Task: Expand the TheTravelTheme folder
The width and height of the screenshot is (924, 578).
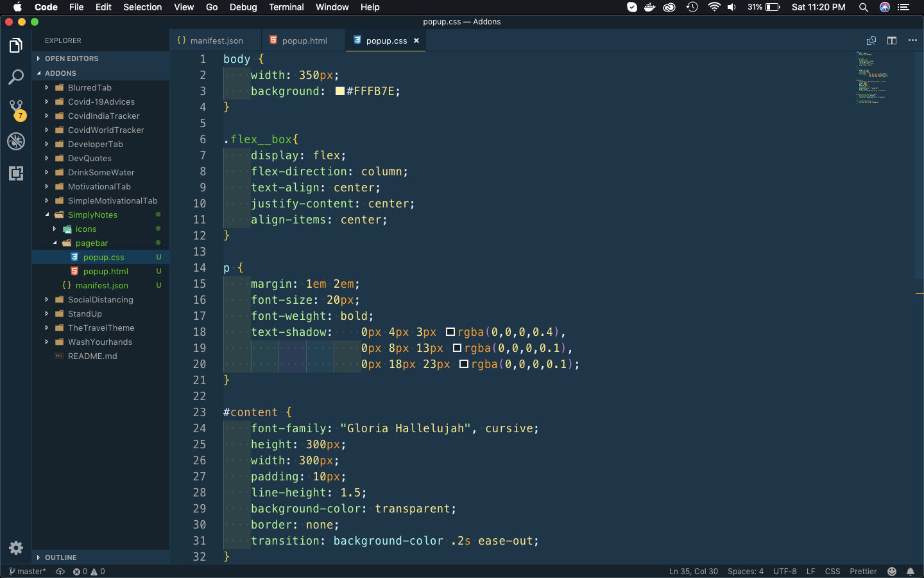Action: pyautogui.click(x=101, y=328)
